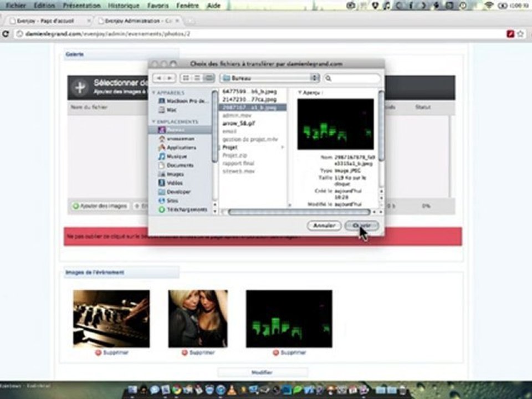Image resolution: width=532 pixels, height=399 pixels.
Task: Click the bookmark star in the address bar
Action: [521, 34]
